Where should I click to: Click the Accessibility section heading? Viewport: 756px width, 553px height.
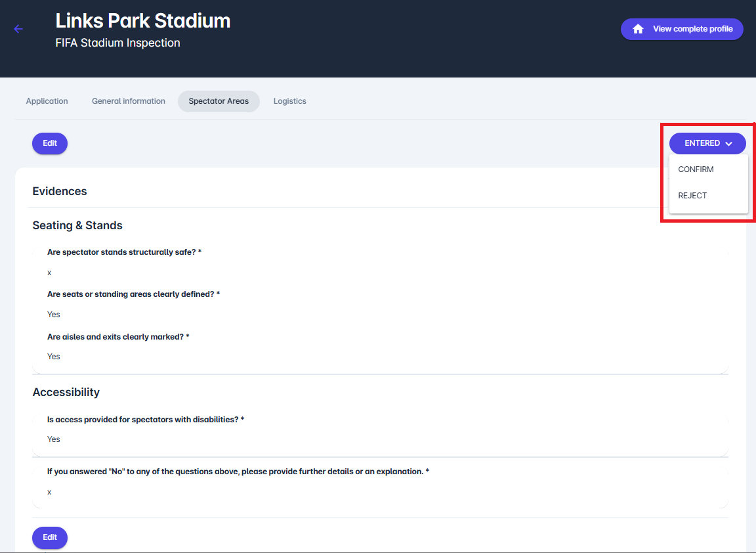pyautogui.click(x=66, y=392)
